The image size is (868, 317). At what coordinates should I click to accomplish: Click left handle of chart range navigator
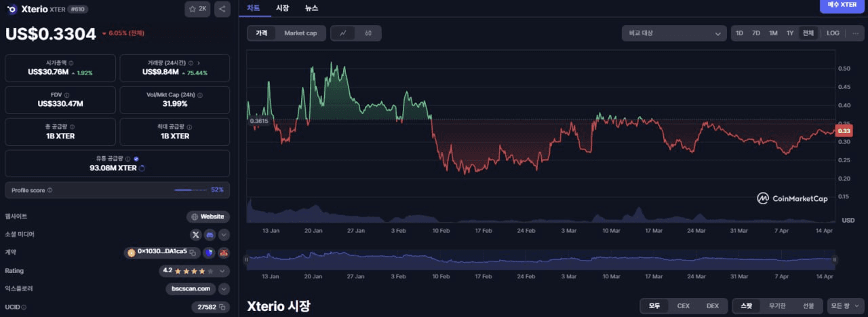tap(246, 259)
